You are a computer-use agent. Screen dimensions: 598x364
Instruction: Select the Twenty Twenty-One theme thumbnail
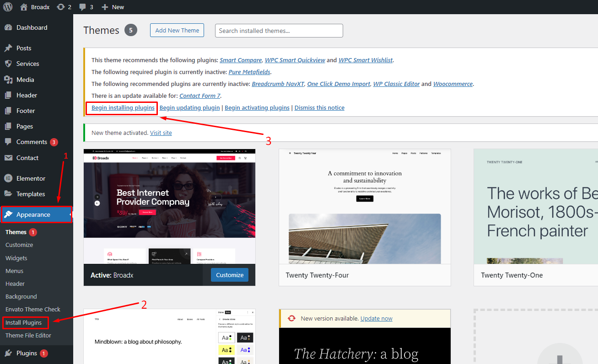tap(536, 206)
